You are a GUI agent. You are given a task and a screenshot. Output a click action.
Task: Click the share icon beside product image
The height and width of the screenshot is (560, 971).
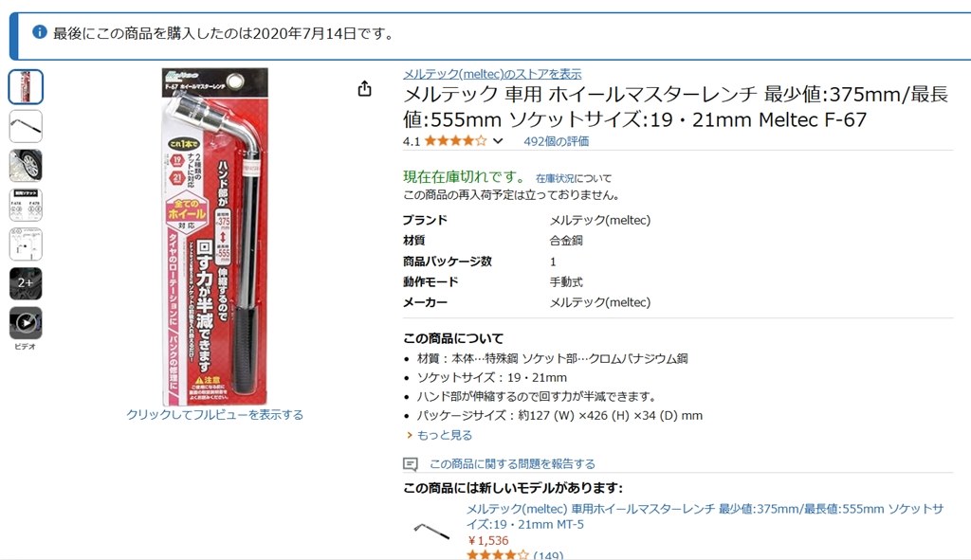point(365,89)
